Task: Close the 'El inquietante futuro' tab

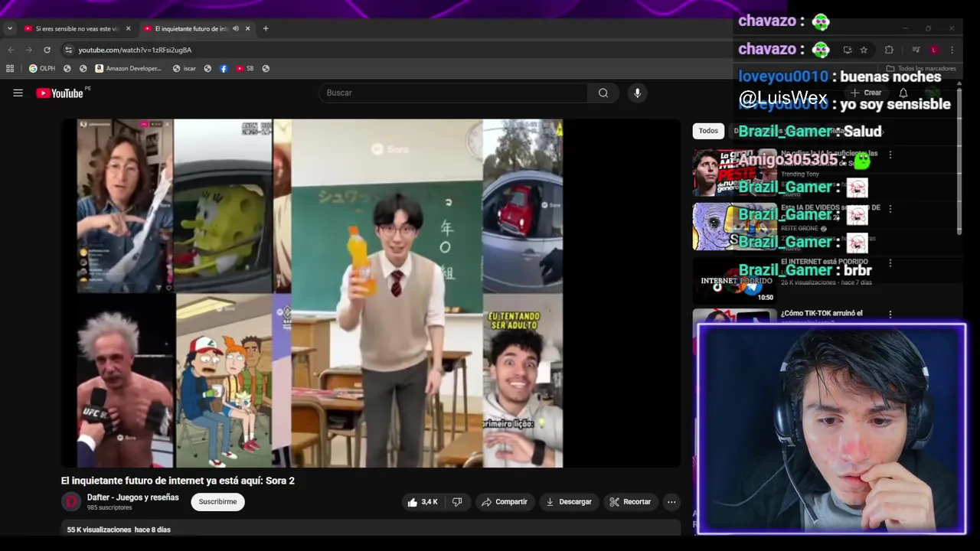Action: [x=247, y=28]
